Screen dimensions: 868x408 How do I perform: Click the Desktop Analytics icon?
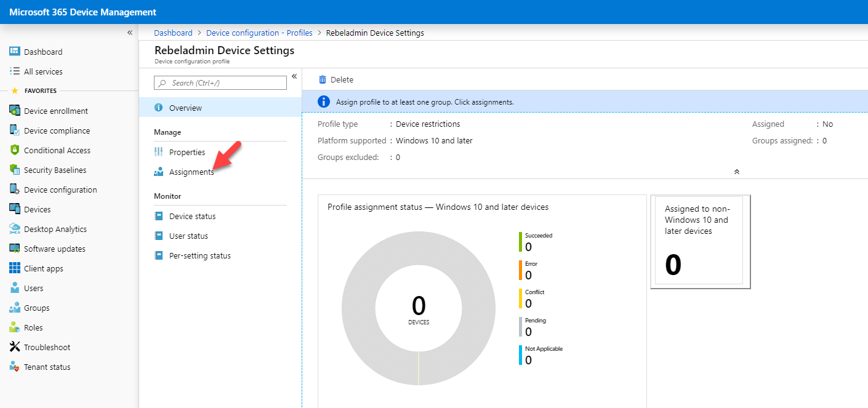(15, 229)
